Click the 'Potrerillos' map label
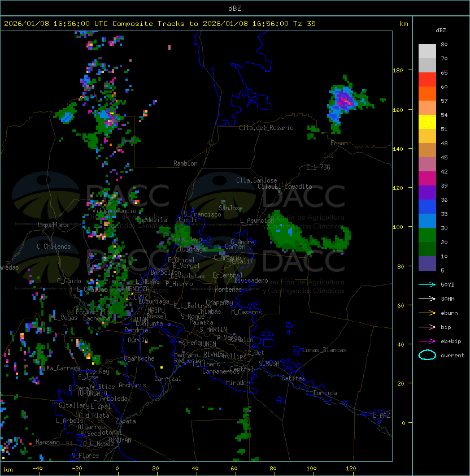Screen dimensions: 470x476 point(94,311)
